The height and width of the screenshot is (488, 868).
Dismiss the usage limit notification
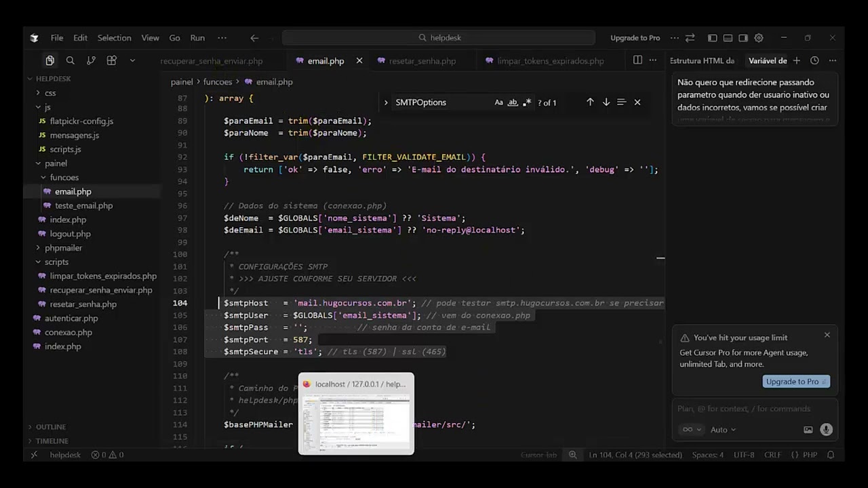tap(827, 335)
